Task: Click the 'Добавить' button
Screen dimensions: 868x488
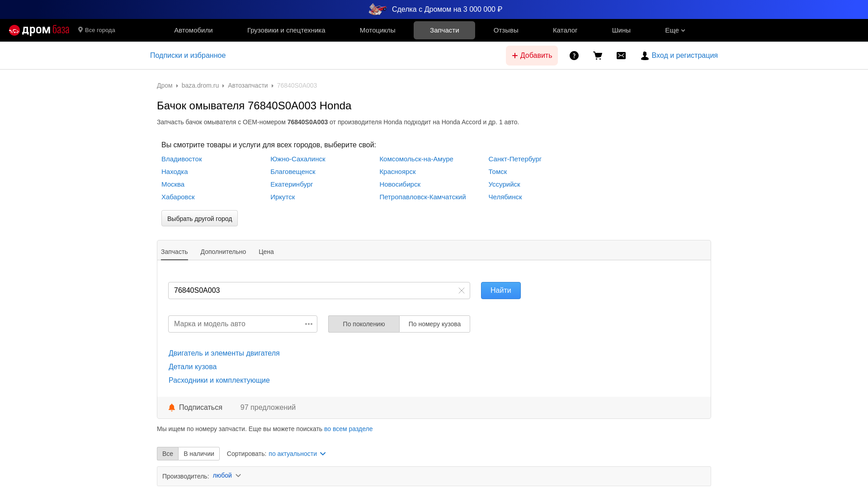Action: tap(532, 56)
